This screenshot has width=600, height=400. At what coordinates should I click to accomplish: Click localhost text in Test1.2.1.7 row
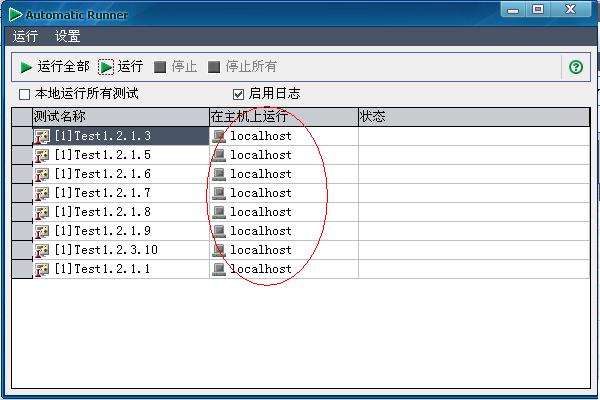pos(261,193)
